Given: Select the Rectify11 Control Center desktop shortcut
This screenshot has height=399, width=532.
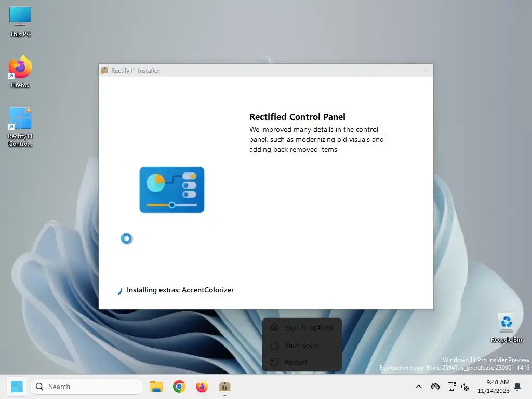Looking at the screenshot, I should click(x=20, y=127).
